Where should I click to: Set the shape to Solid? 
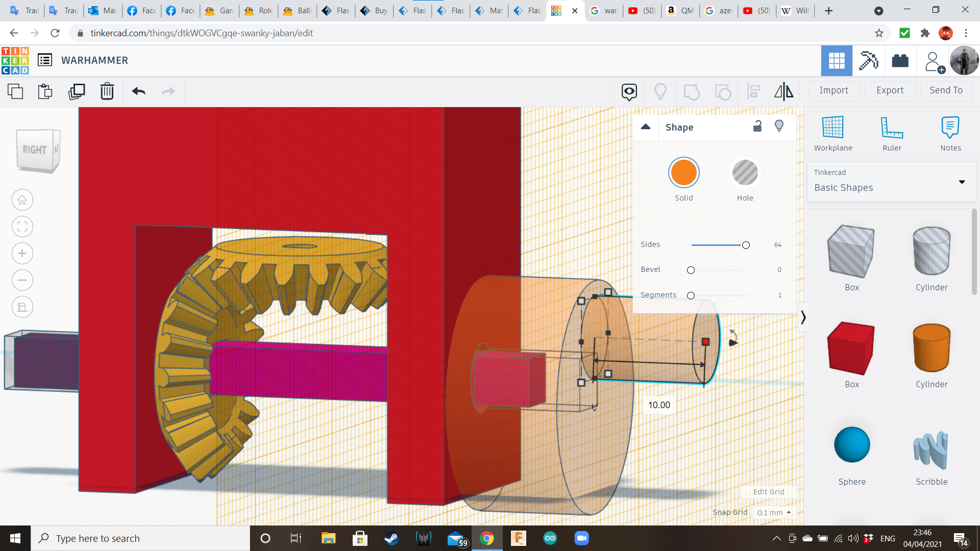[683, 173]
